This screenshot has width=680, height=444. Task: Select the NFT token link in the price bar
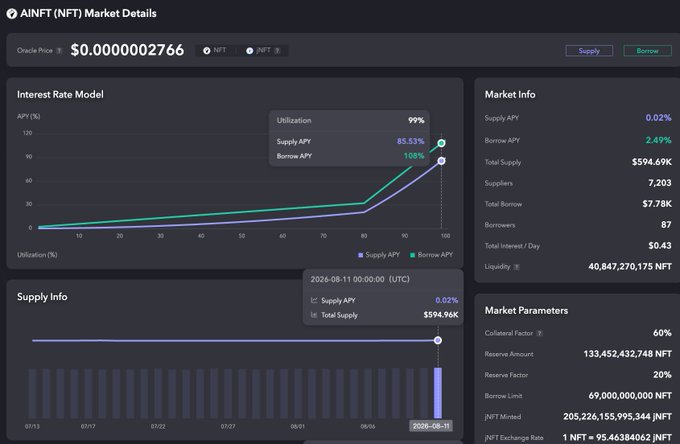[x=215, y=50]
